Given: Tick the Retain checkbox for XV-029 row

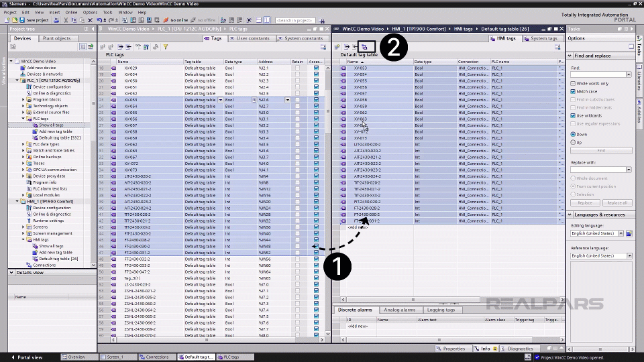Looking at the screenshot, I should [x=297, y=68].
